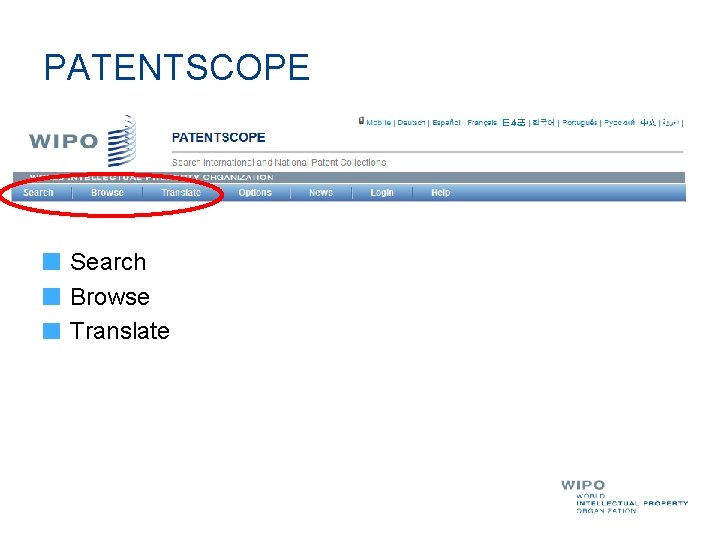Open the Translate menu in the navigation bar

pyautogui.click(x=181, y=193)
